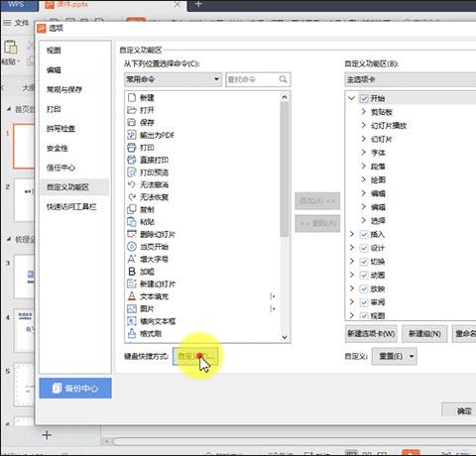Select the 选择 group in ribbon tree
The width and height of the screenshot is (476, 456).
click(x=378, y=220)
